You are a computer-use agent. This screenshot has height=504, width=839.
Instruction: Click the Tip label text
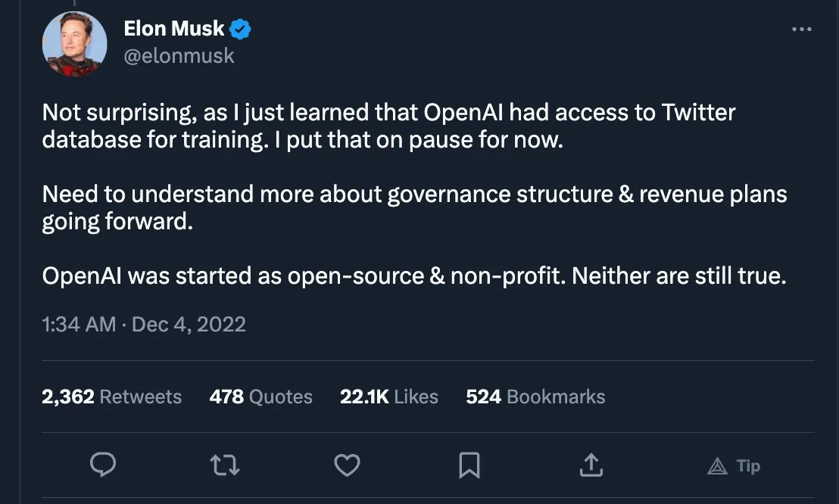coord(748,466)
